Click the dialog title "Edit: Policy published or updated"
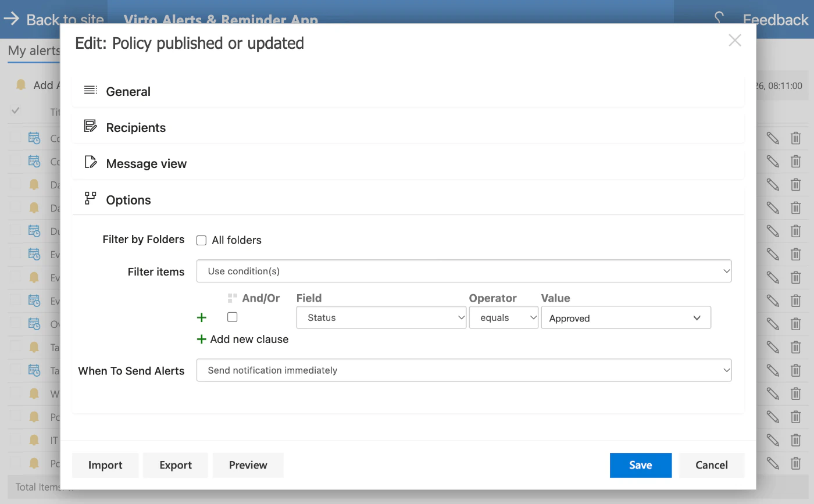814x504 pixels. pyautogui.click(x=190, y=43)
